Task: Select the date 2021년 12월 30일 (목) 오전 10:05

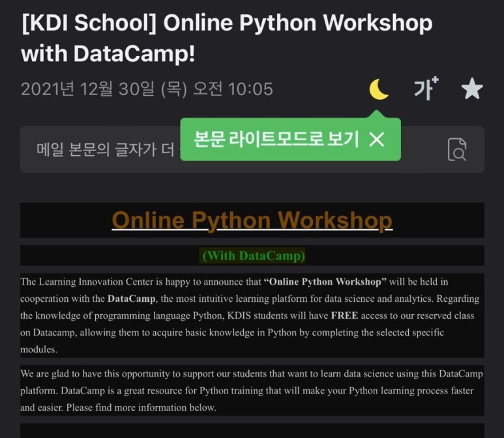Action: pos(147,89)
